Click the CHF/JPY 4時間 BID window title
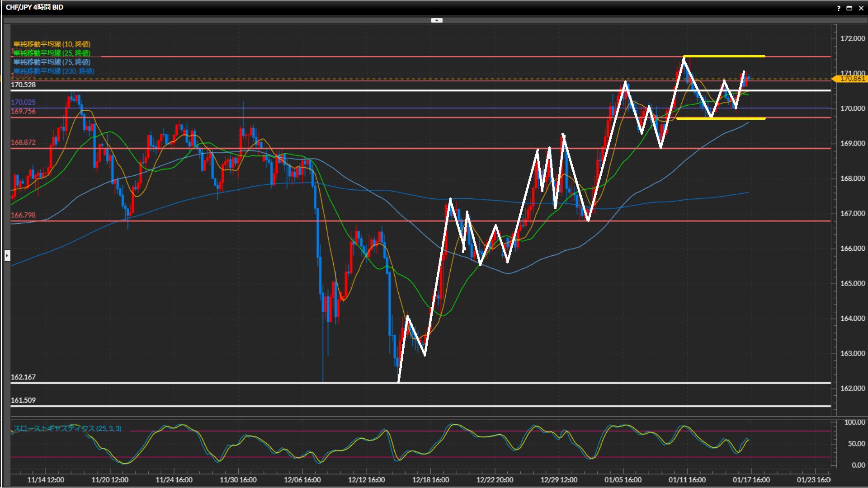Screen dimensions: 868x488 (34, 7)
